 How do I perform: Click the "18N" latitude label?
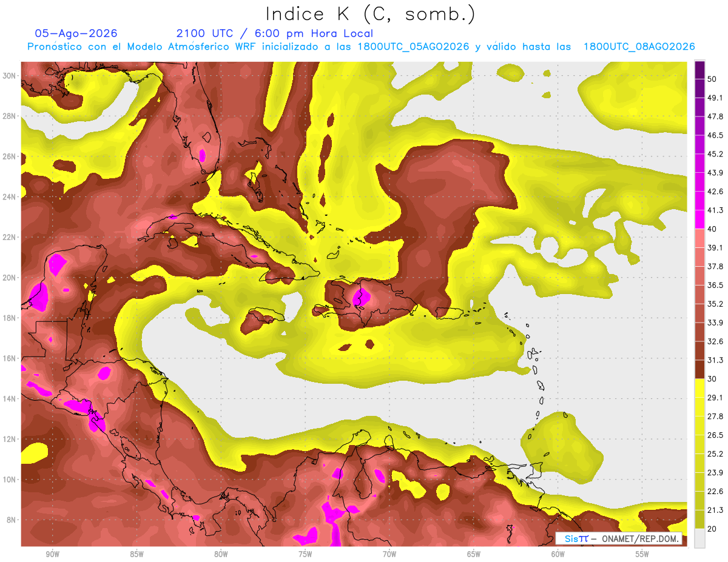10,318
